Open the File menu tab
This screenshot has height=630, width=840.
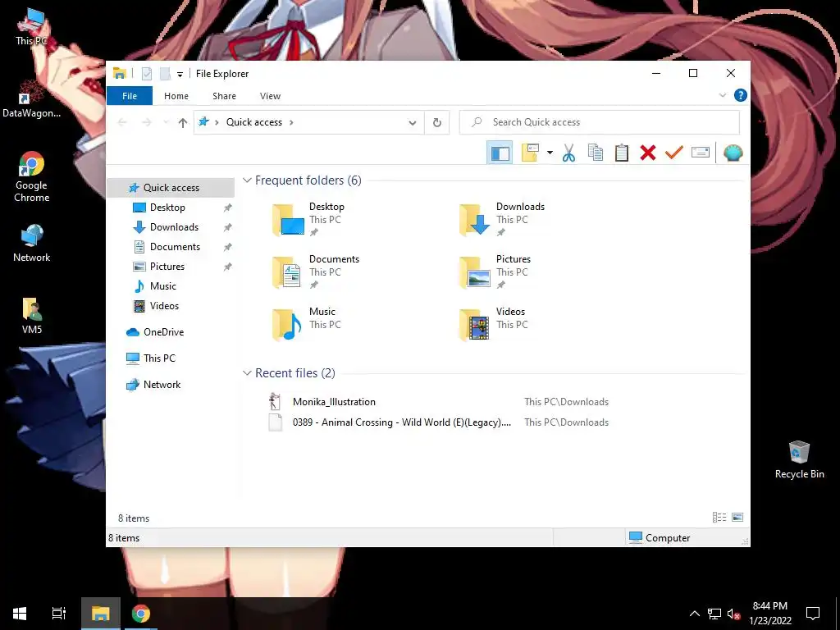pos(130,96)
